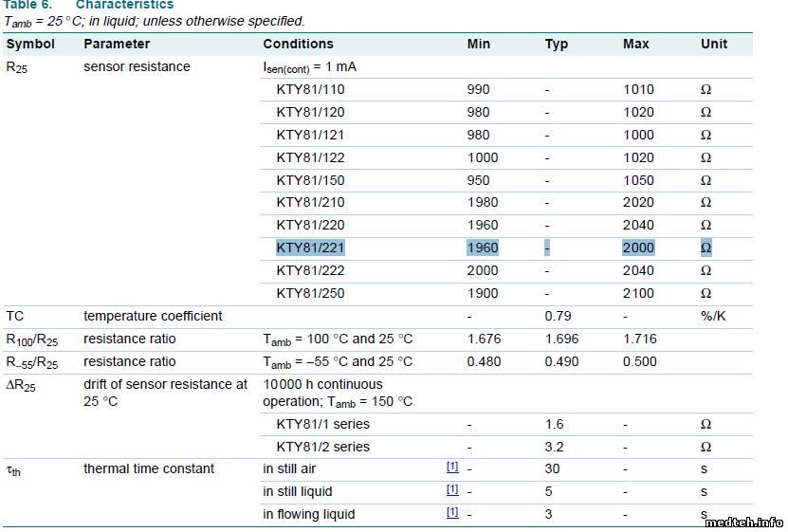788x532 pixels.
Task: Click the temperature coefficient parameter text
Action: point(153,316)
